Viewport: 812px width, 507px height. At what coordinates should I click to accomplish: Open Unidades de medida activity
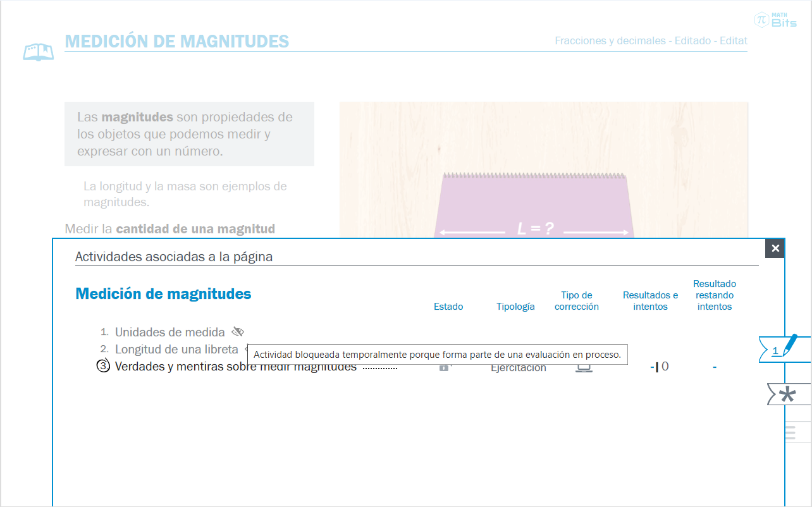(x=169, y=332)
